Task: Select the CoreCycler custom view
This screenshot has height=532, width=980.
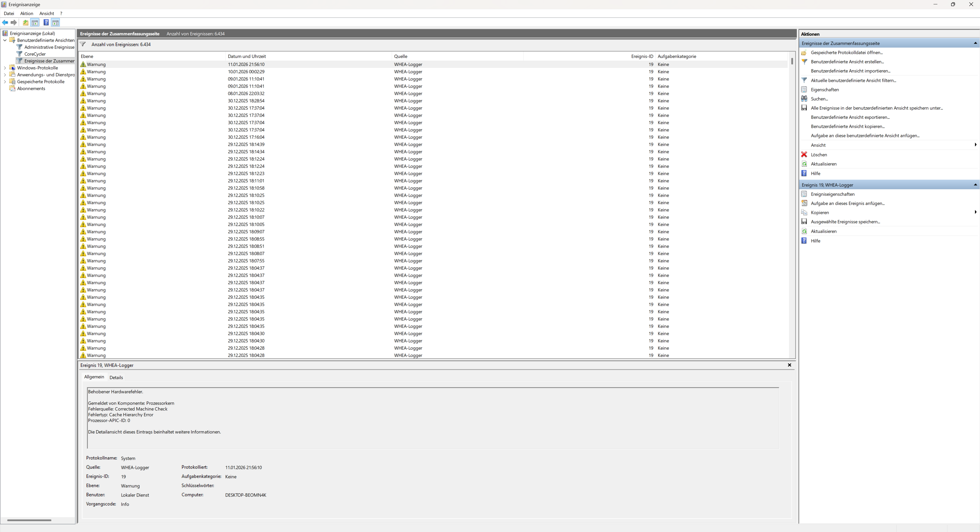Action: coord(35,54)
